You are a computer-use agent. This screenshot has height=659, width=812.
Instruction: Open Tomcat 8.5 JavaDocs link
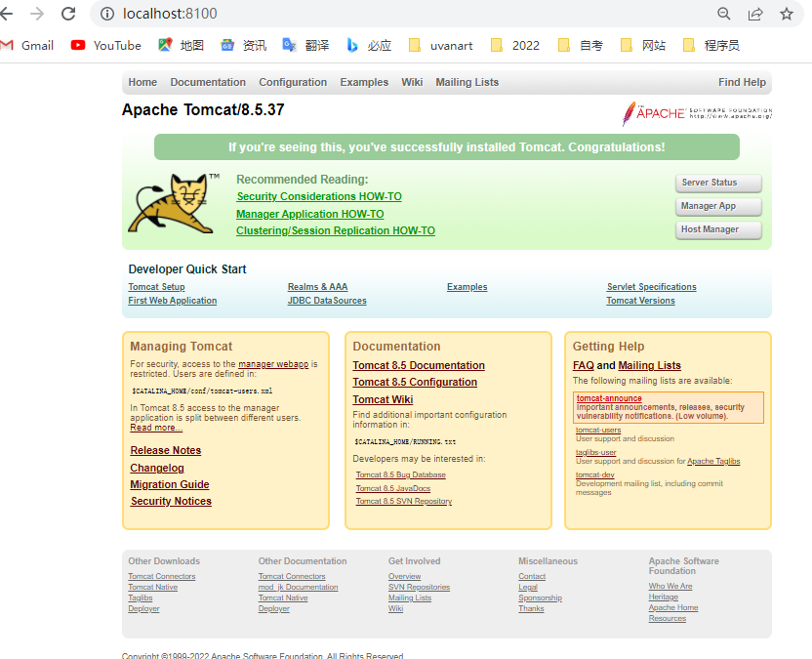pyautogui.click(x=393, y=488)
